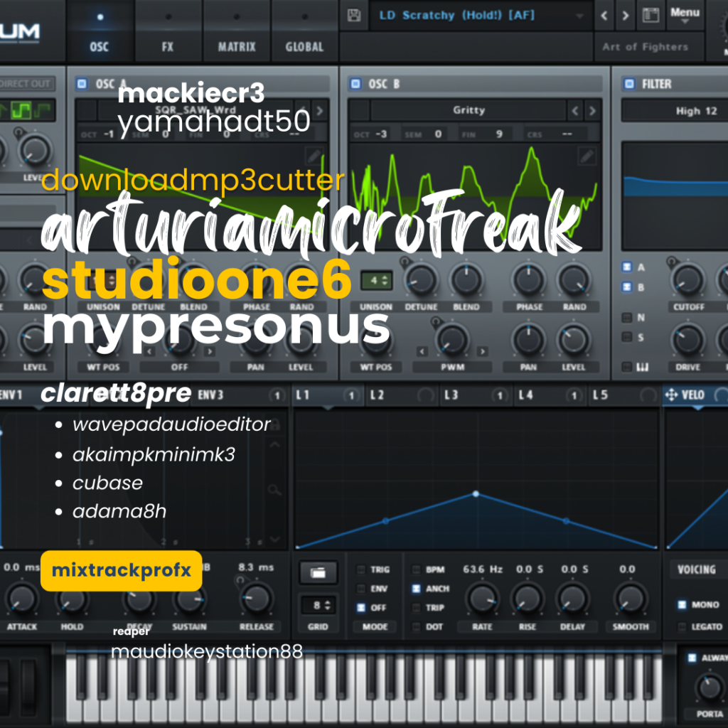Change the LFO GRID value stepper
Screen dimensions: 728x728
coord(318,606)
